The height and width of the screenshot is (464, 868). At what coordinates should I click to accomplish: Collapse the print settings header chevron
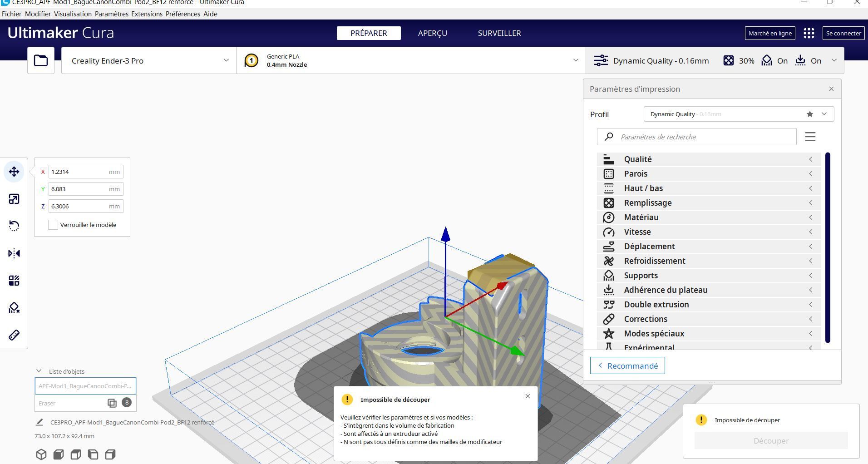pos(834,60)
